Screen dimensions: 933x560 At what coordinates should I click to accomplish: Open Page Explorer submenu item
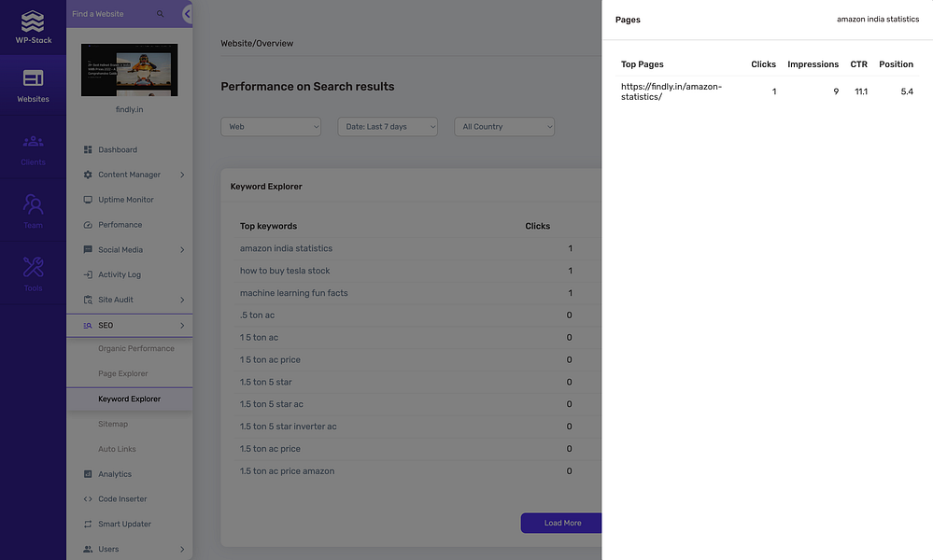click(x=123, y=373)
